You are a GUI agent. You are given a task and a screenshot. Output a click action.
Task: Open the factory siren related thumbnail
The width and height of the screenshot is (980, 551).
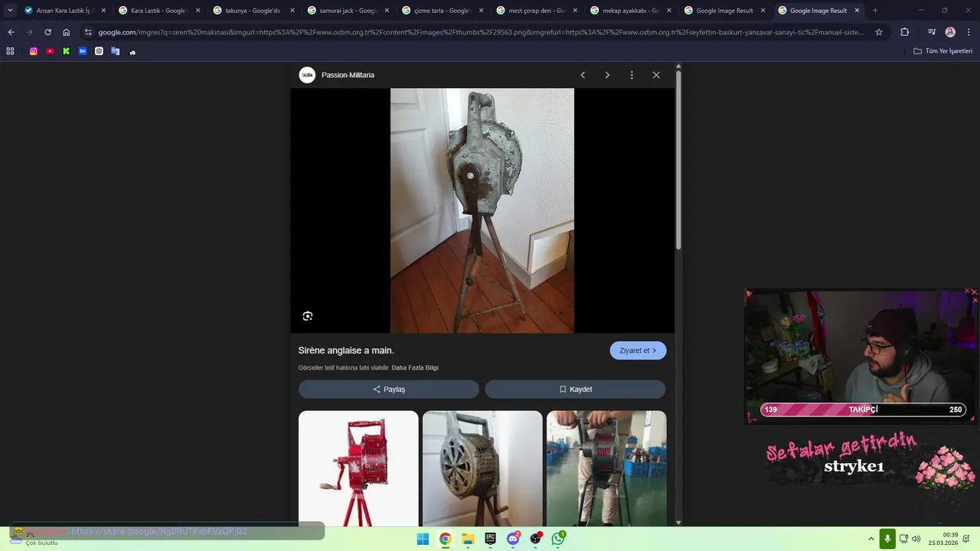(606, 468)
